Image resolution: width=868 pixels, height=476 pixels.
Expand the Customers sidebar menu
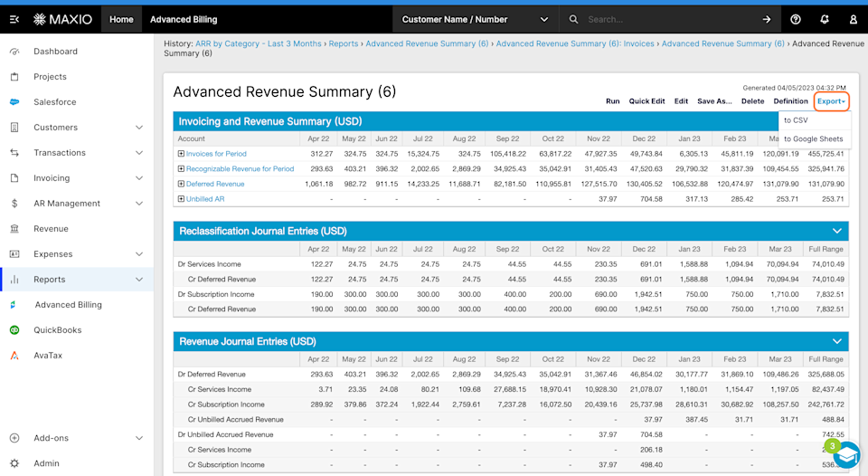click(x=138, y=128)
